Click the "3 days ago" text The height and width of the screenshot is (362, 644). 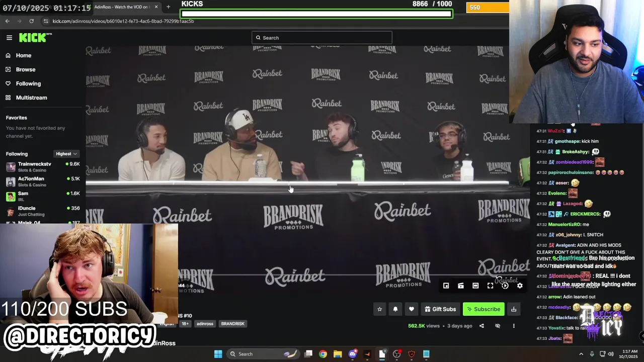(x=459, y=326)
